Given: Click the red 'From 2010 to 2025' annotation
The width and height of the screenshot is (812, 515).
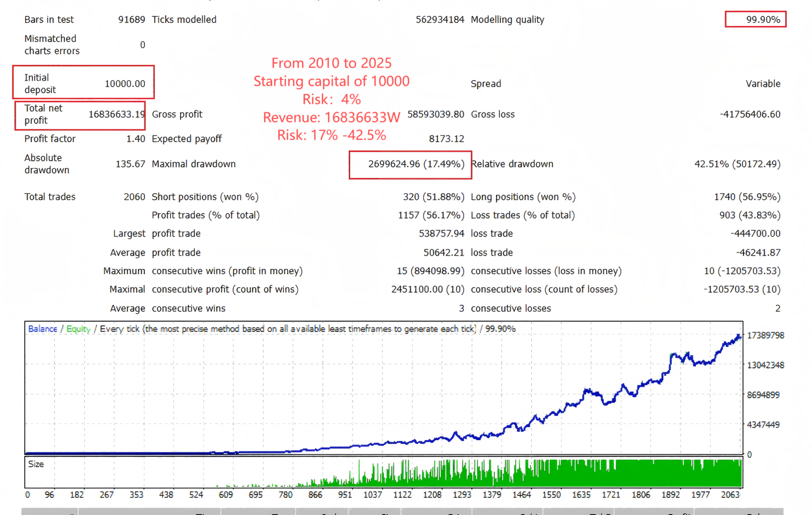Looking at the screenshot, I should [x=331, y=63].
